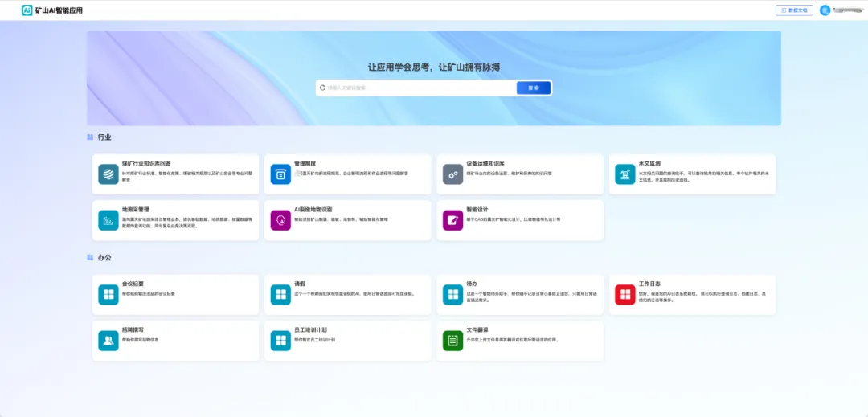Open the 设备运维知识库 gear icon
868x417 pixels.
click(x=452, y=174)
